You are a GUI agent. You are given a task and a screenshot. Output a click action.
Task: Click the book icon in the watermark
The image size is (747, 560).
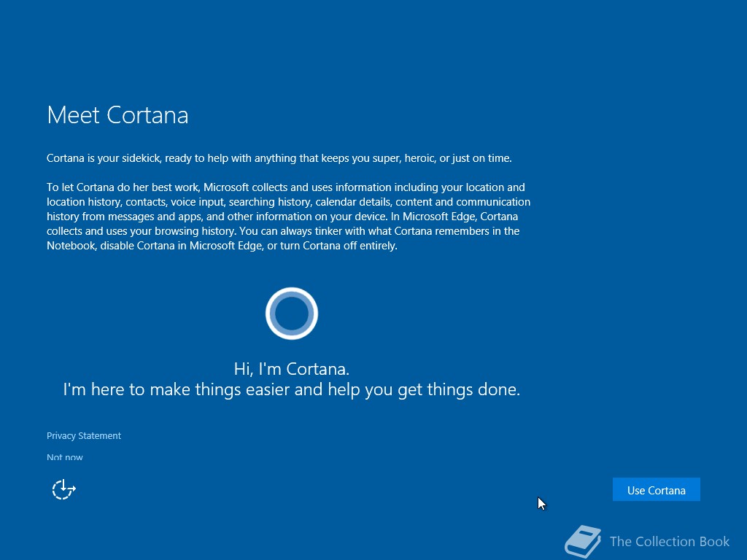coord(583,542)
